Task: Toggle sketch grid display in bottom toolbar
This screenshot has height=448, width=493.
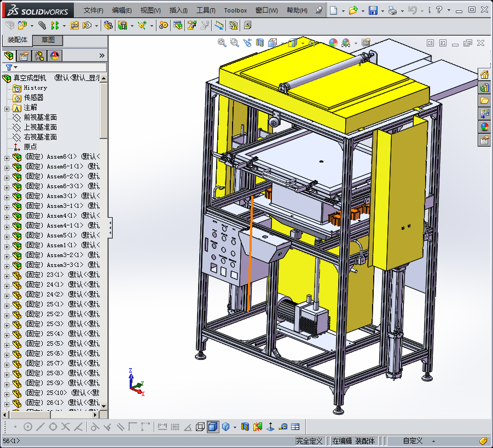Action: [175, 427]
